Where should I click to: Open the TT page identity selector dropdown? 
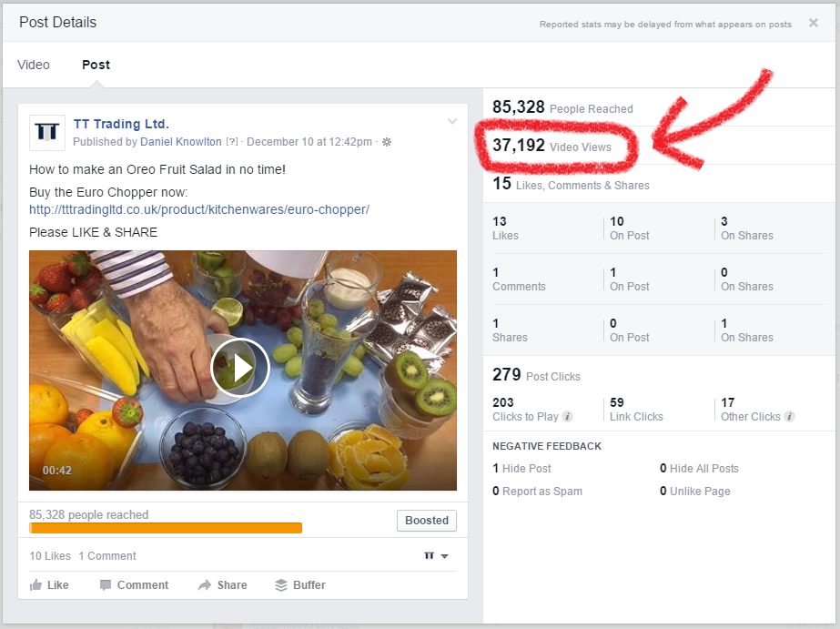[436, 556]
